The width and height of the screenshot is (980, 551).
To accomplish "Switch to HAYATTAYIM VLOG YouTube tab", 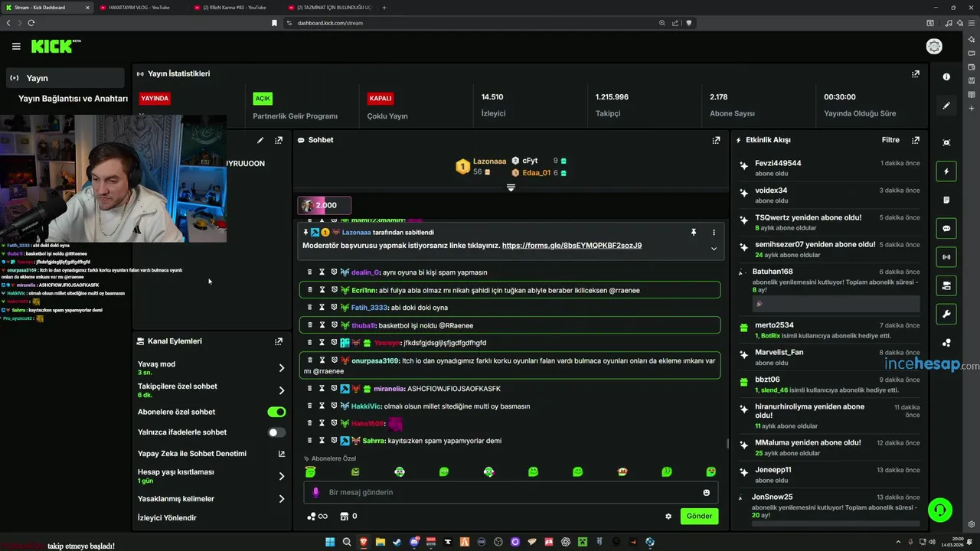I will tap(139, 8).
